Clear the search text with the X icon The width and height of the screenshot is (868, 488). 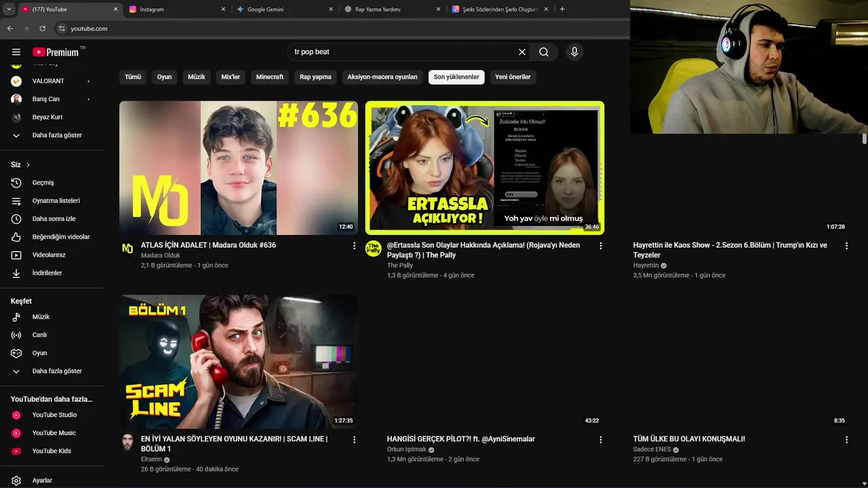522,52
